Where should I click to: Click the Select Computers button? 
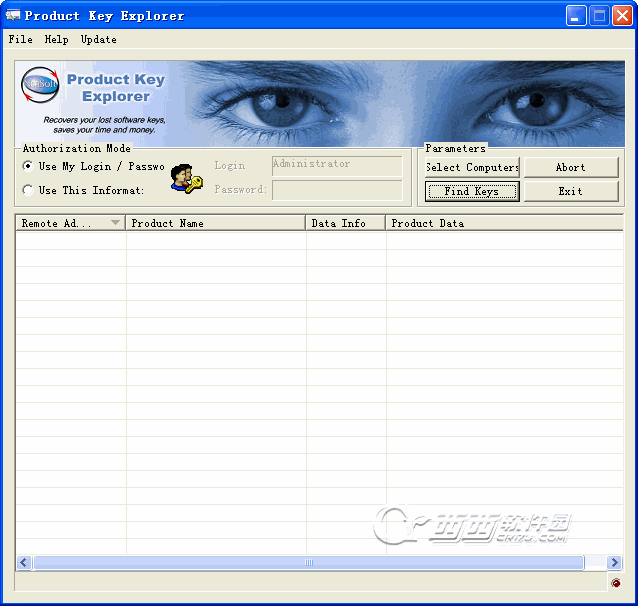472,167
